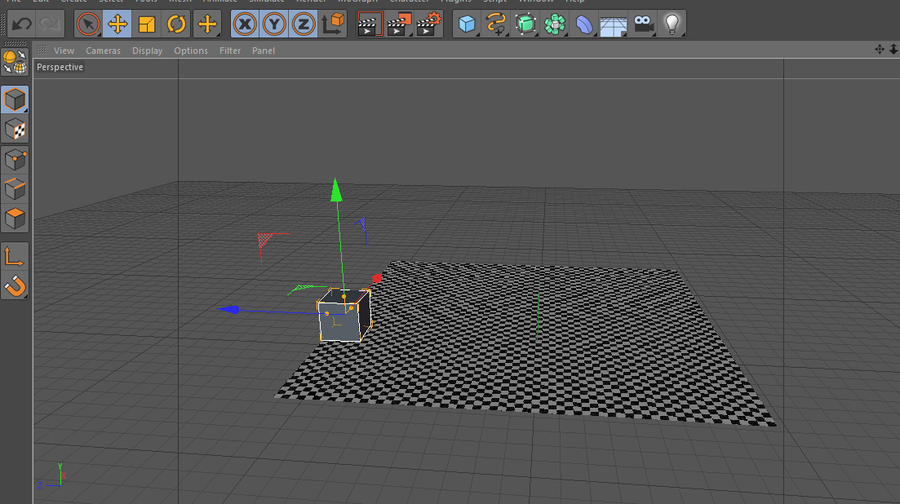Click the red X axis arrow tip
This screenshot has height=504, width=900.
(x=377, y=278)
